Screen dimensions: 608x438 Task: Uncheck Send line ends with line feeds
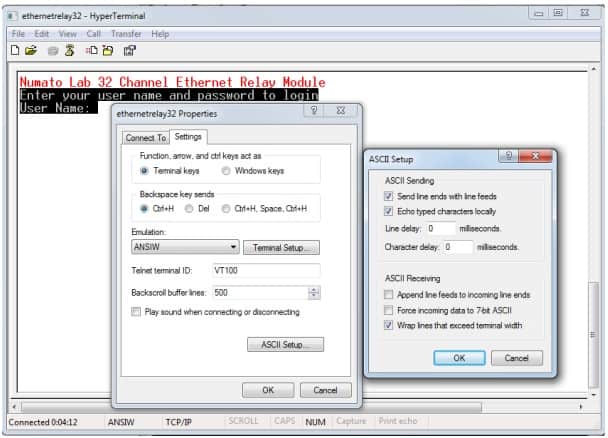pos(388,197)
